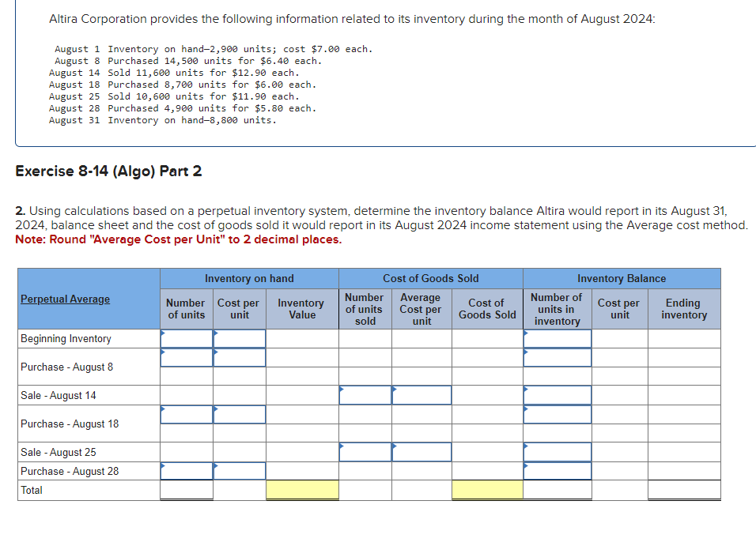Click Beginning Inventory cost per unit field
The width and height of the screenshot is (756, 546).
(239, 338)
